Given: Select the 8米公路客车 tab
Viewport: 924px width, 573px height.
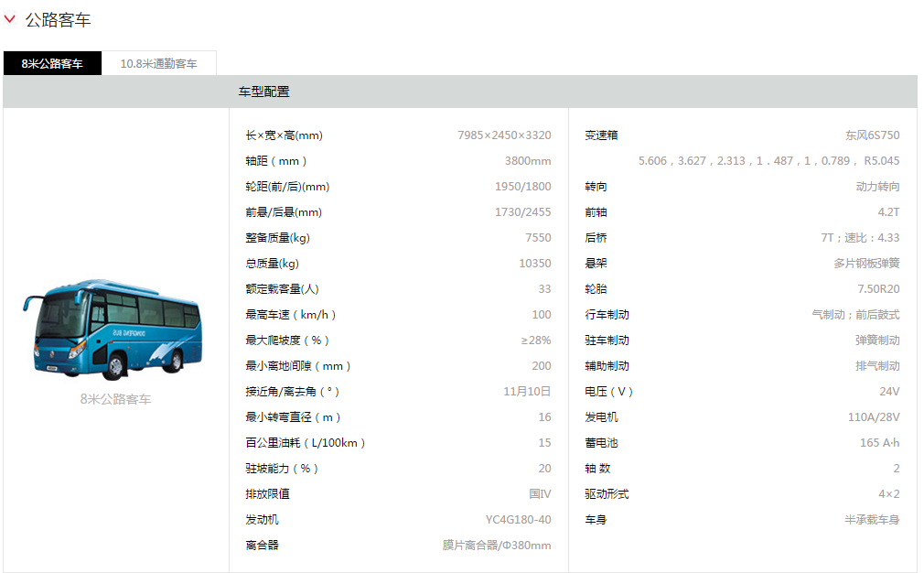Looking at the screenshot, I should tap(52, 63).
